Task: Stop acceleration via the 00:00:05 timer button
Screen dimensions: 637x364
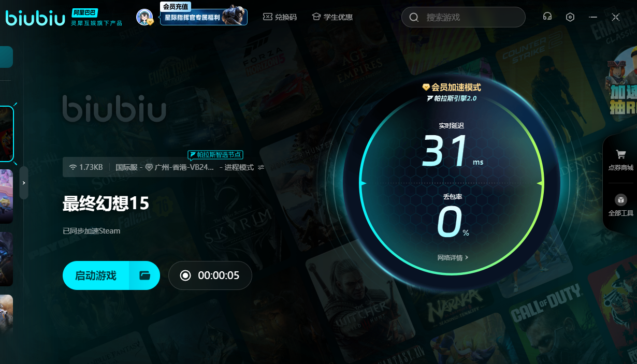Action: (x=210, y=275)
